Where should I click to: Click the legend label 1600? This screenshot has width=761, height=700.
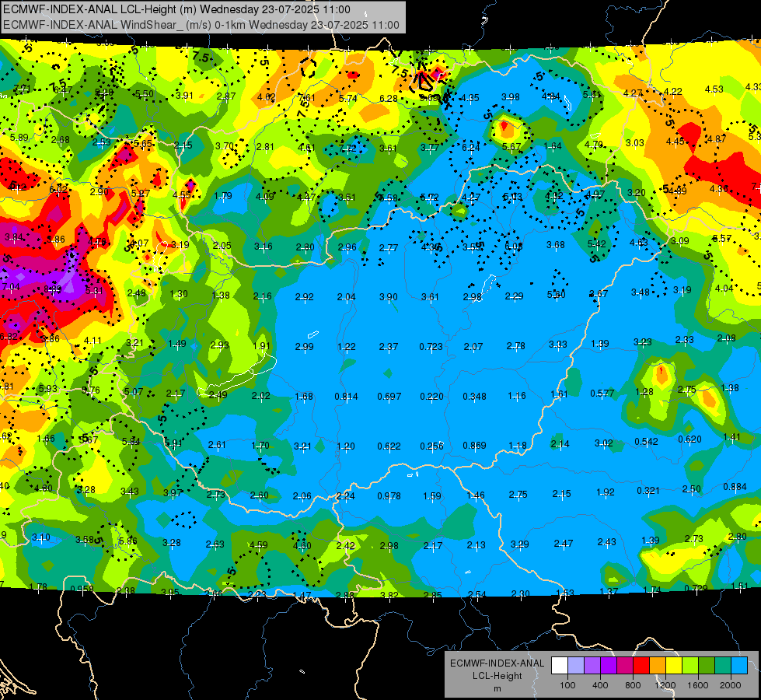click(697, 685)
